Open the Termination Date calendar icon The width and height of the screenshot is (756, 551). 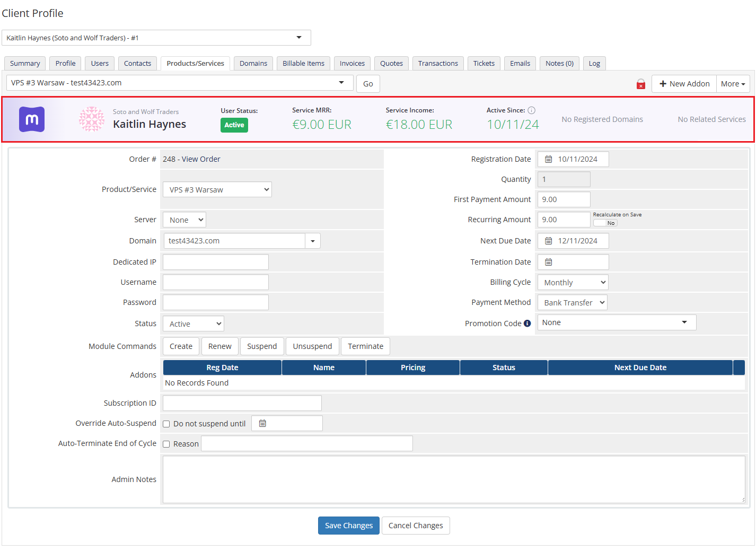pos(549,262)
